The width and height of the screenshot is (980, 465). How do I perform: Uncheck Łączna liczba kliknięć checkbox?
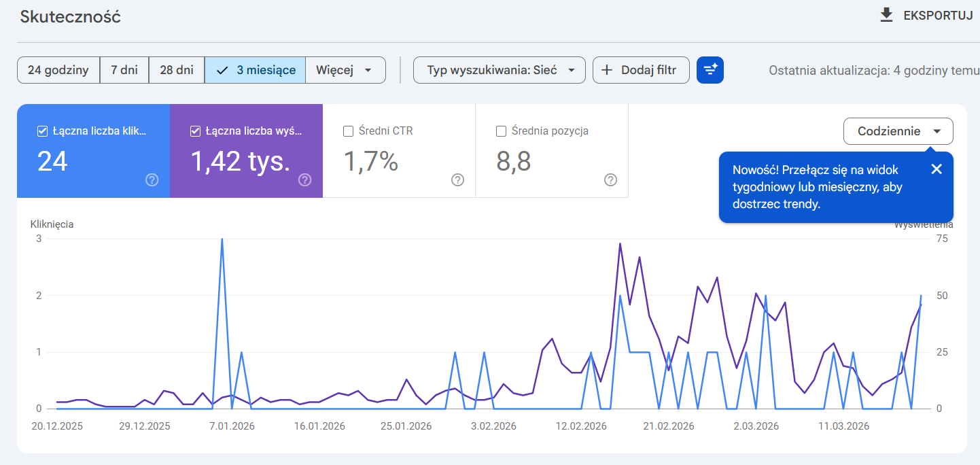[x=42, y=131]
